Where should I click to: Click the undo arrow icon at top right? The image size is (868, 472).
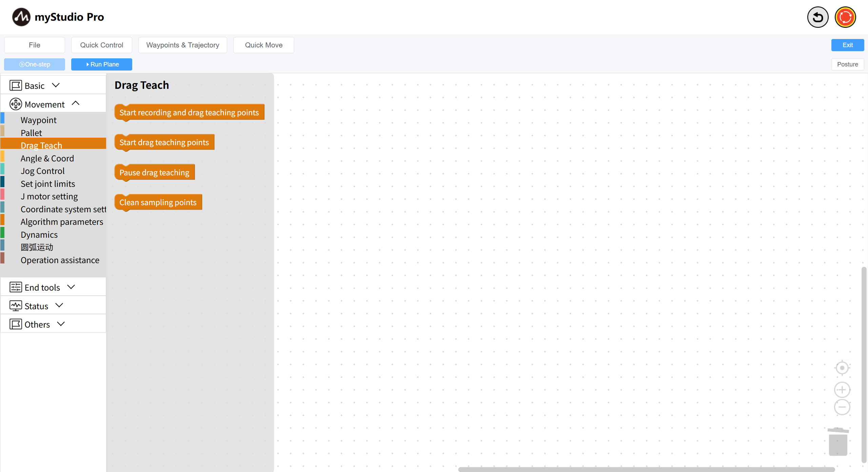point(817,17)
